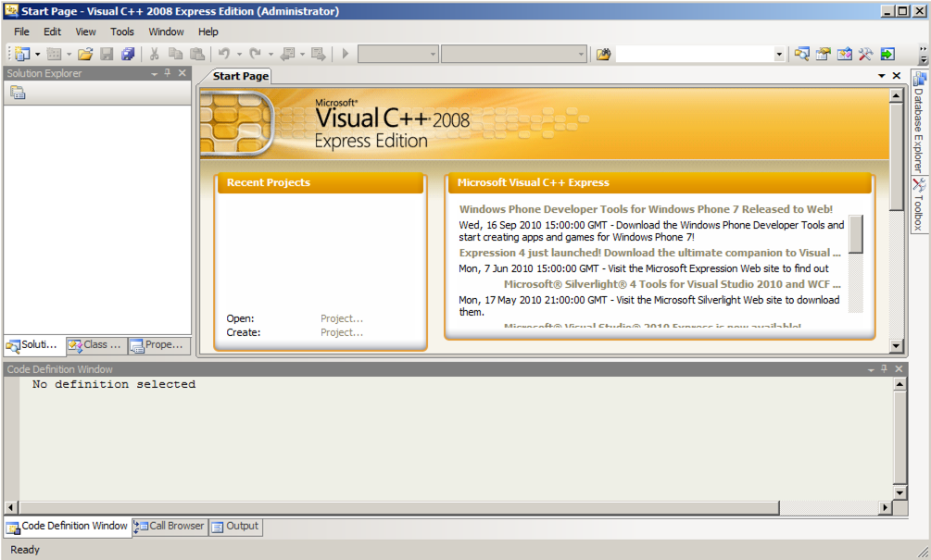The image size is (931, 560).
Task: Click the Open File folder icon
Action: tap(85, 54)
